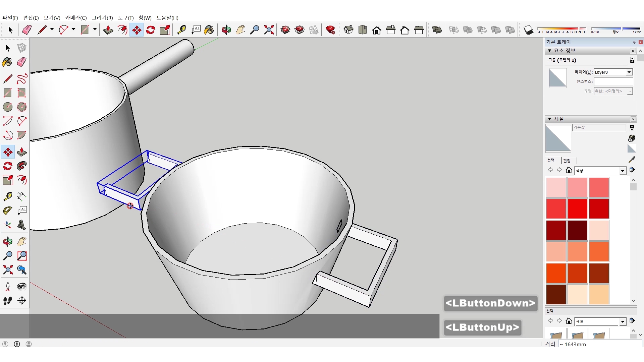The width and height of the screenshot is (644, 362).
Task: Click the home button in the materials browser
Action: (569, 170)
